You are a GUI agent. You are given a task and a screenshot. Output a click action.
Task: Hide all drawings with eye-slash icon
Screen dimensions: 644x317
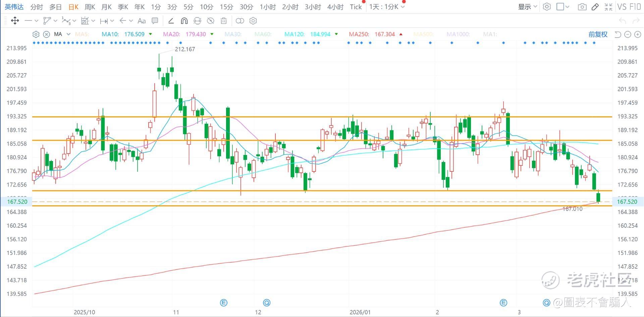click(210, 21)
